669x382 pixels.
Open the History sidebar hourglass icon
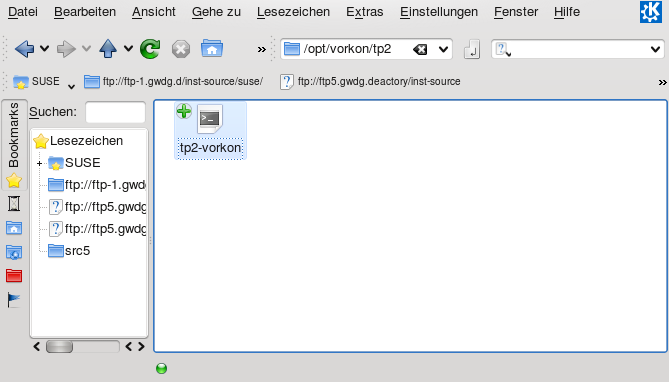(14, 204)
